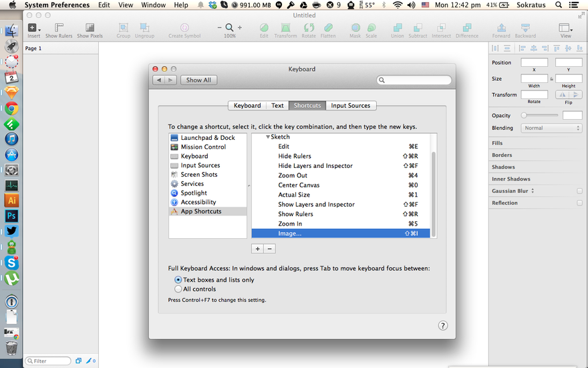Switch to the Text tab
Screen dimensions: 588x368
point(277,106)
